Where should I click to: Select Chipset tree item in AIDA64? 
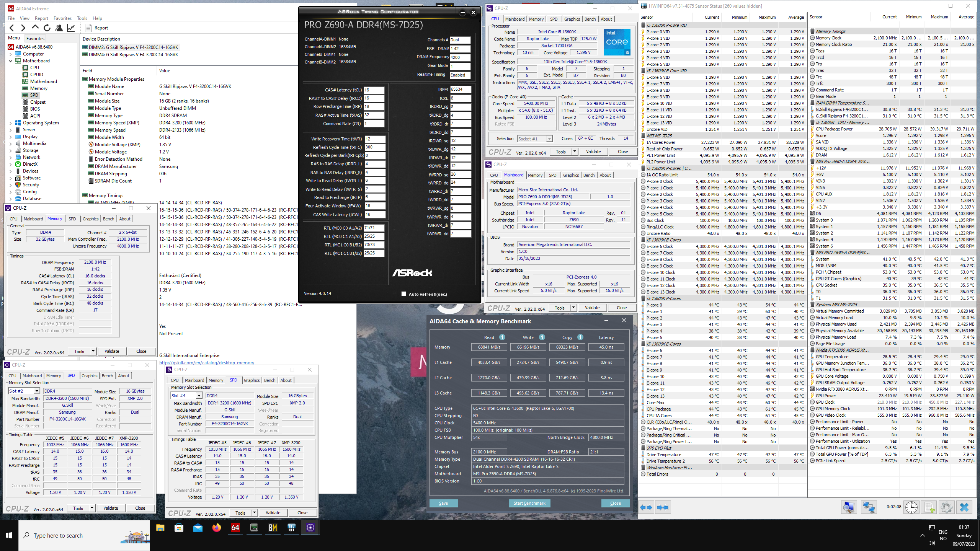coord(38,102)
